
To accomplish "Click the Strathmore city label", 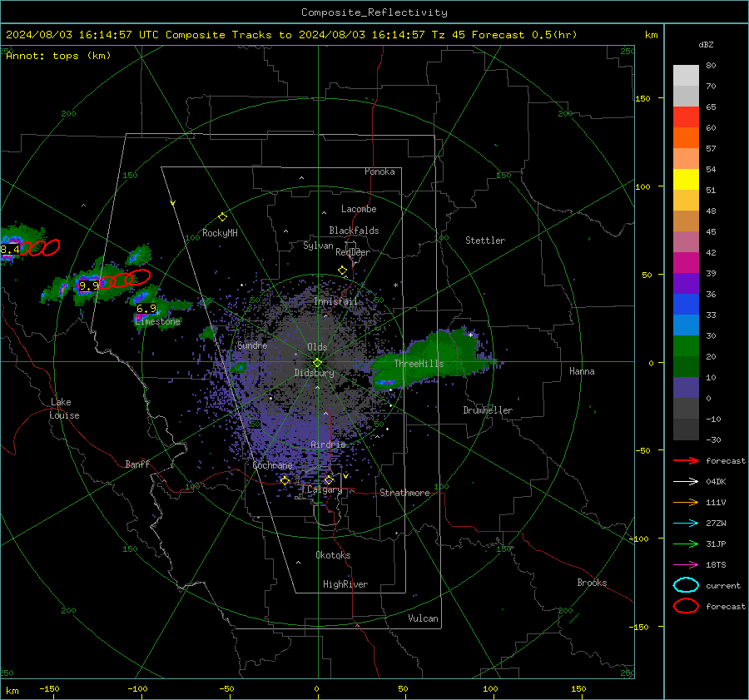I will (x=404, y=493).
